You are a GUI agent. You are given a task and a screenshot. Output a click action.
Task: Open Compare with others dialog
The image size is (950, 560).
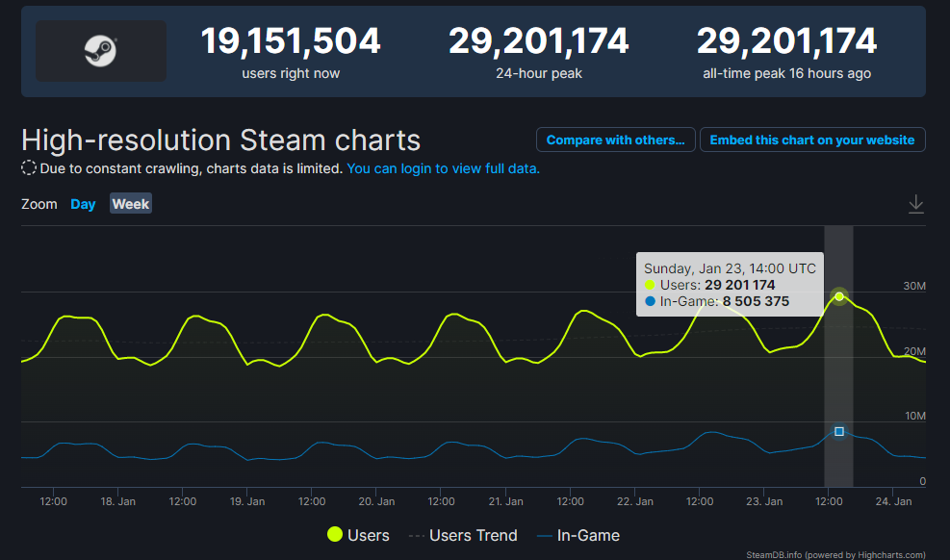pos(616,140)
